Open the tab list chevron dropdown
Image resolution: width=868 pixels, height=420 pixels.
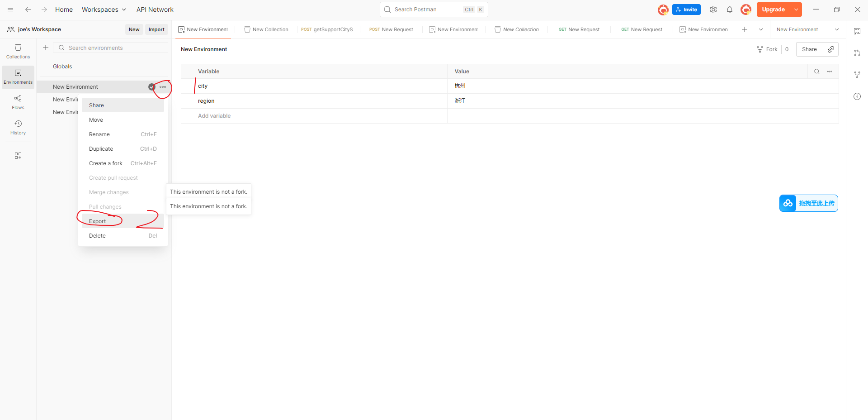tap(761, 29)
